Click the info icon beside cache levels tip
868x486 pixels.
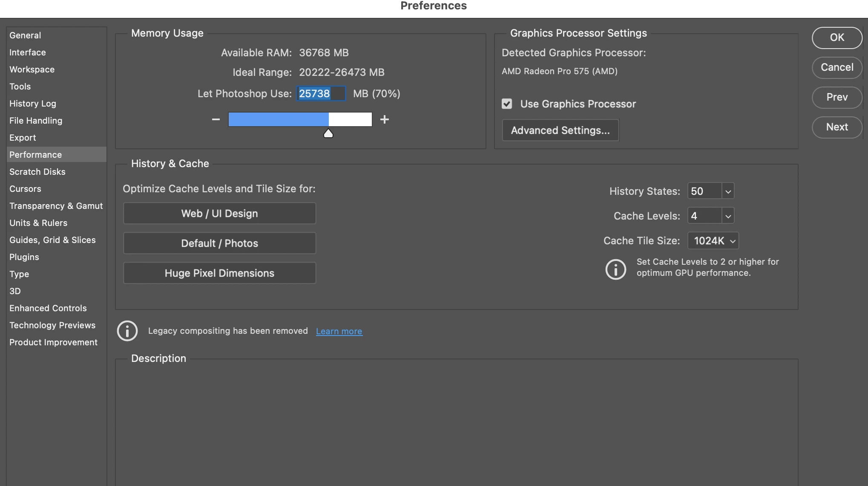615,269
